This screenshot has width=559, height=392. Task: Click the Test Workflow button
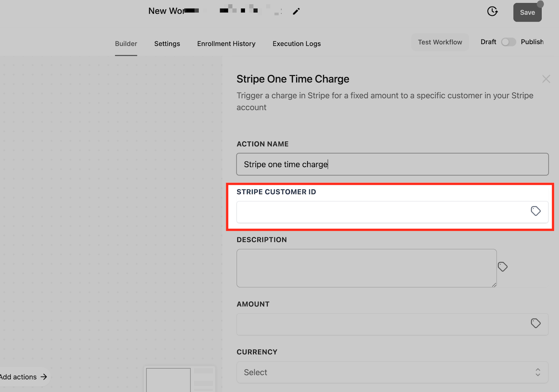440,42
